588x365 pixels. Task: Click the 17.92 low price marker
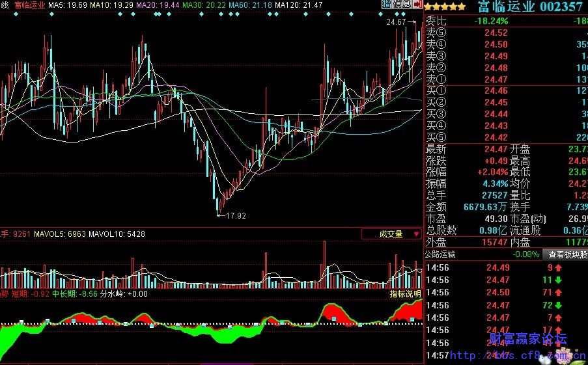[236, 215]
